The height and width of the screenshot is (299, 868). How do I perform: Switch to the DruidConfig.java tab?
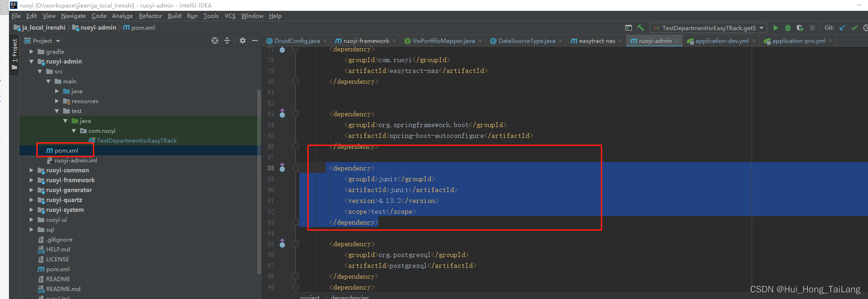[x=297, y=41]
